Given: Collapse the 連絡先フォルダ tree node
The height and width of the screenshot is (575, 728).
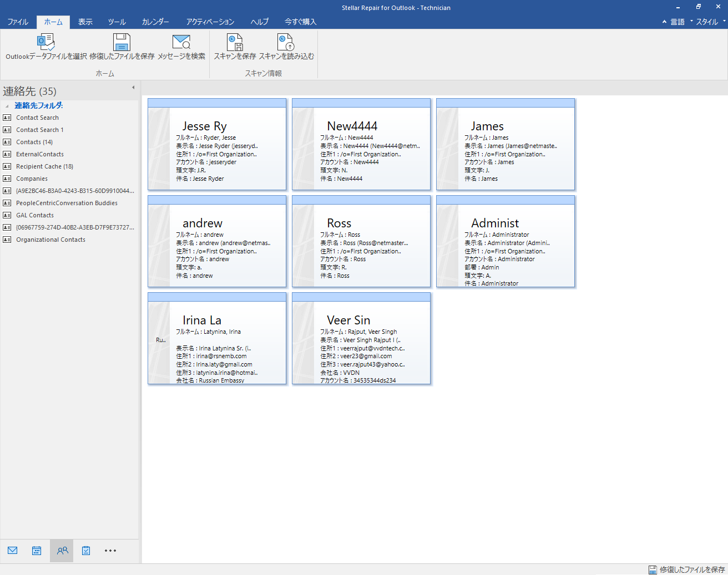Looking at the screenshot, I should coord(7,106).
